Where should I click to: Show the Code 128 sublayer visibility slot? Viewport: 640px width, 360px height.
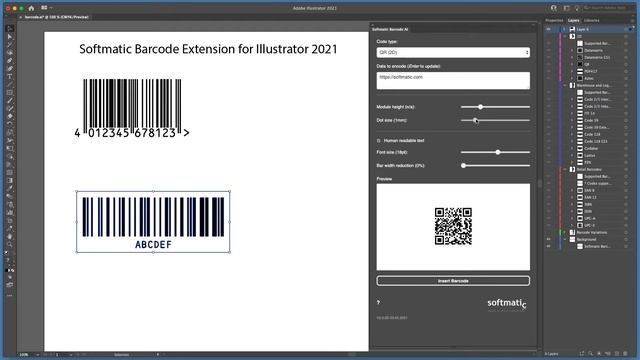pyautogui.click(x=548, y=134)
